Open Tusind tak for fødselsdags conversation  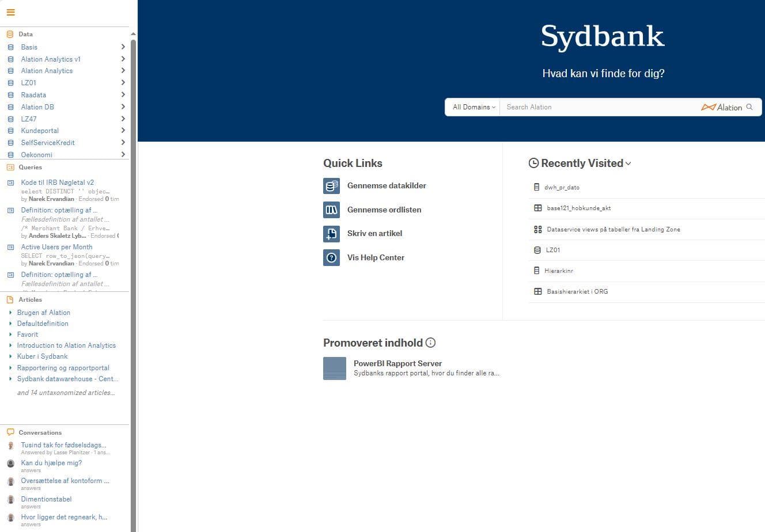click(x=63, y=445)
